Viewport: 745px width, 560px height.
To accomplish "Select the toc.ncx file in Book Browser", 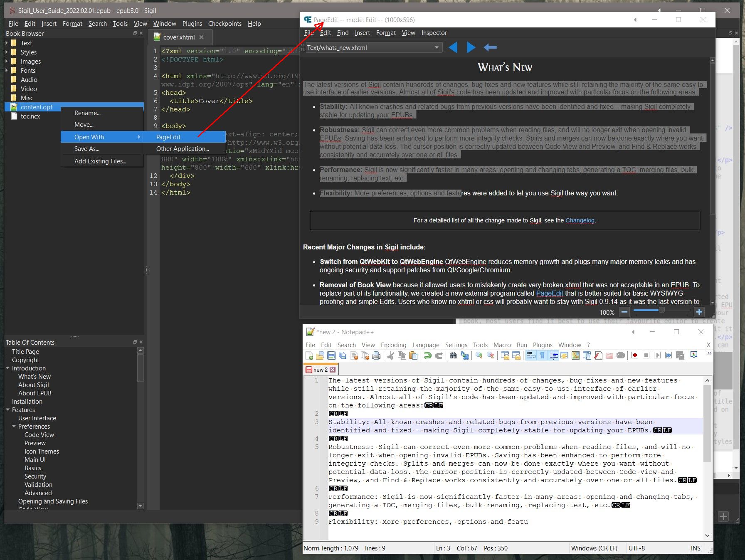I will [x=30, y=116].
